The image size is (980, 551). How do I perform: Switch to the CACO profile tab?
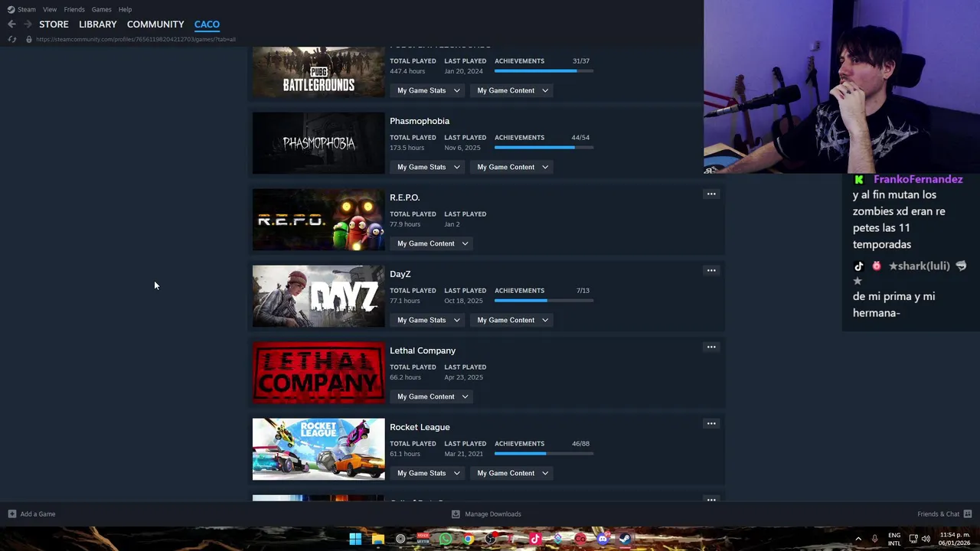pos(207,24)
